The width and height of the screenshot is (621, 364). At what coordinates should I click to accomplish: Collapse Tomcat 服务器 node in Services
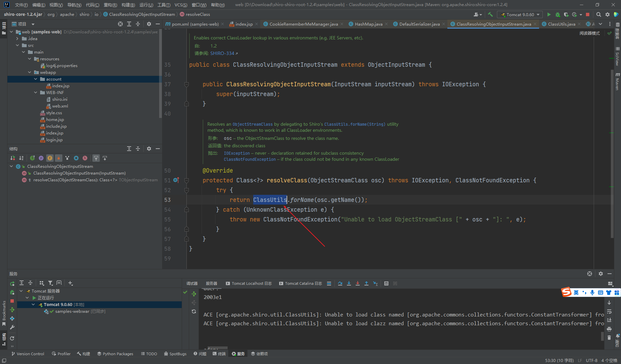click(21, 291)
